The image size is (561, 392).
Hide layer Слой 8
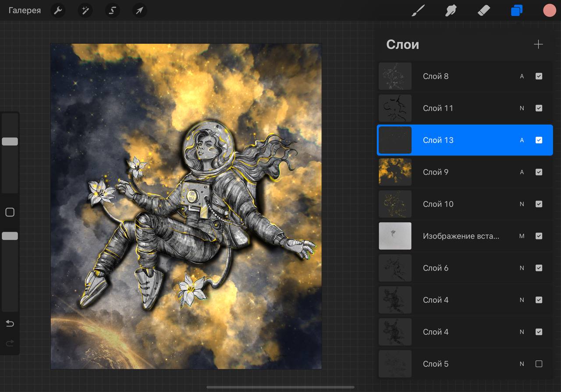[x=539, y=76]
